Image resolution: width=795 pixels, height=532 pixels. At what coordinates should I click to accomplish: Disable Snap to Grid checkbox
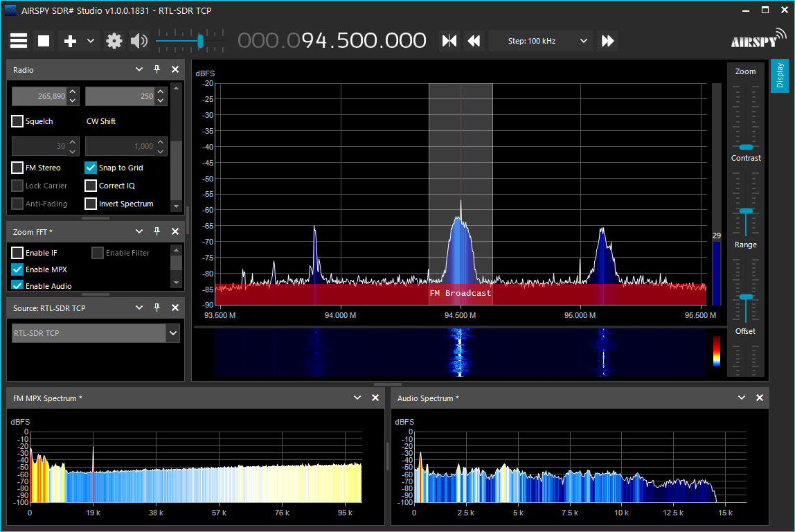coord(90,168)
